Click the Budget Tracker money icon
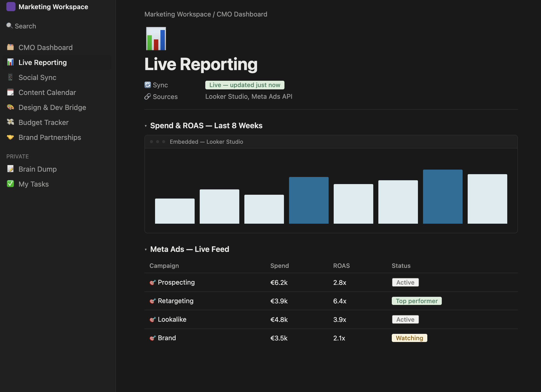The image size is (541, 392). pos(10,122)
